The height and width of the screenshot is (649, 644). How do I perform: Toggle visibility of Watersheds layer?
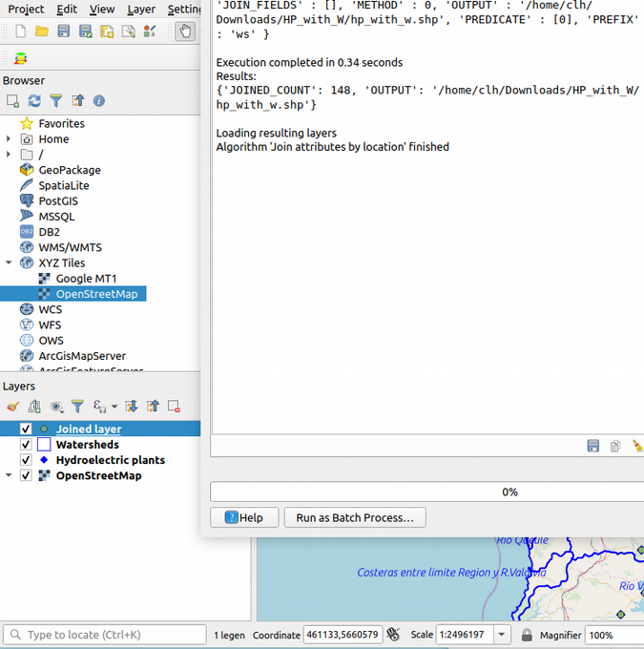pyautogui.click(x=26, y=445)
